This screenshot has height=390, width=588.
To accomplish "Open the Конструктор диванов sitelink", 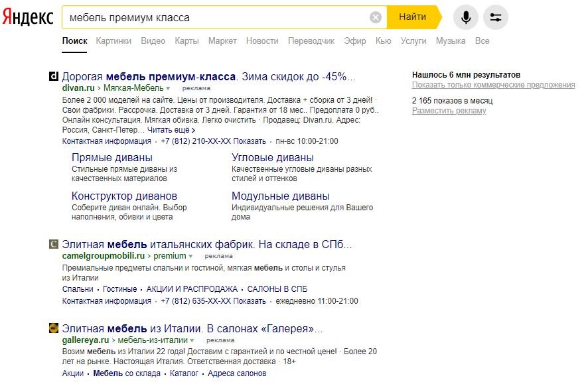I will [x=124, y=196].
